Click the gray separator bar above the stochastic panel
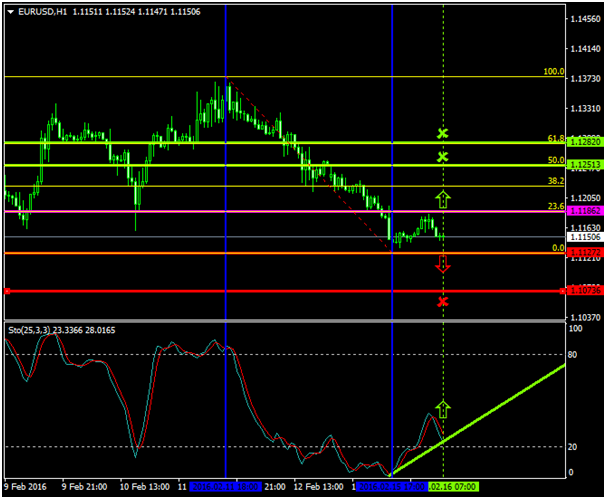This screenshot has height=499, width=606. coord(285,321)
